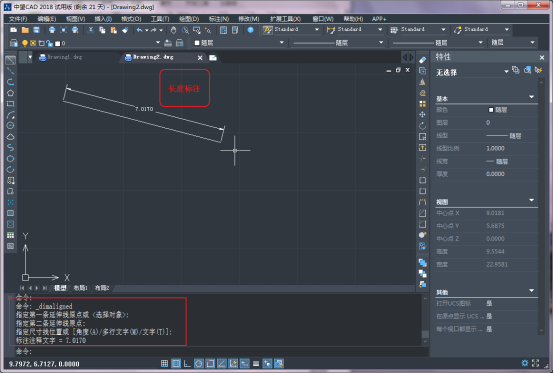Select the Arc draw tool
The width and height of the screenshot is (554, 374).
pyautogui.click(x=10, y=115)
